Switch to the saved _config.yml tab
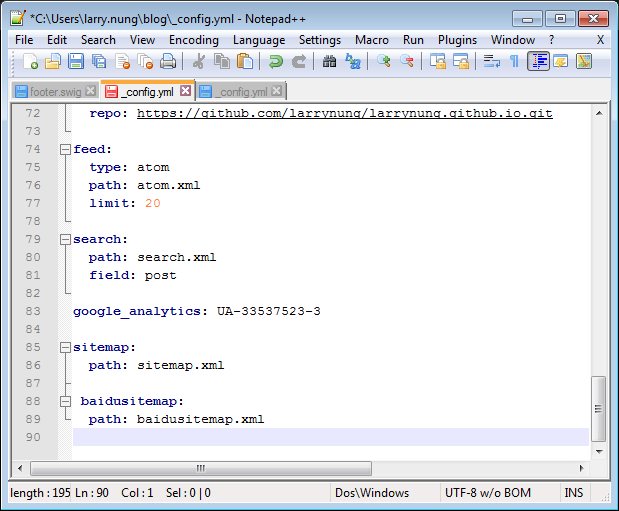 [240, 92]
